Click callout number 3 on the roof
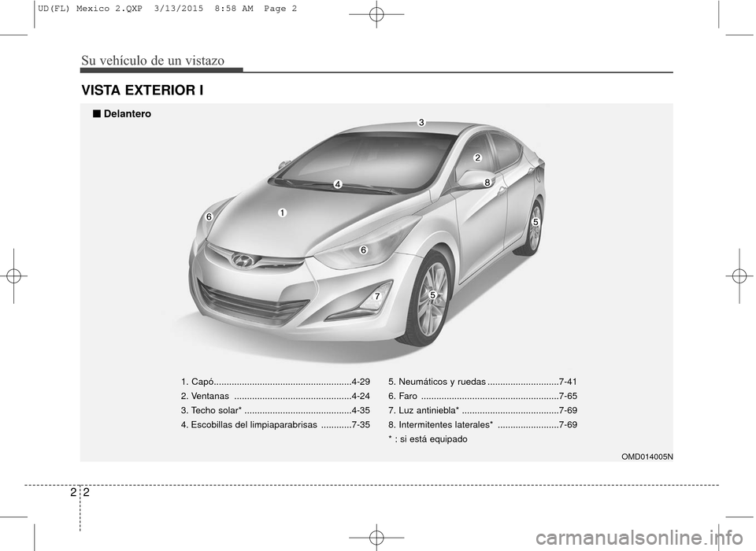 [x=421, y=123]
